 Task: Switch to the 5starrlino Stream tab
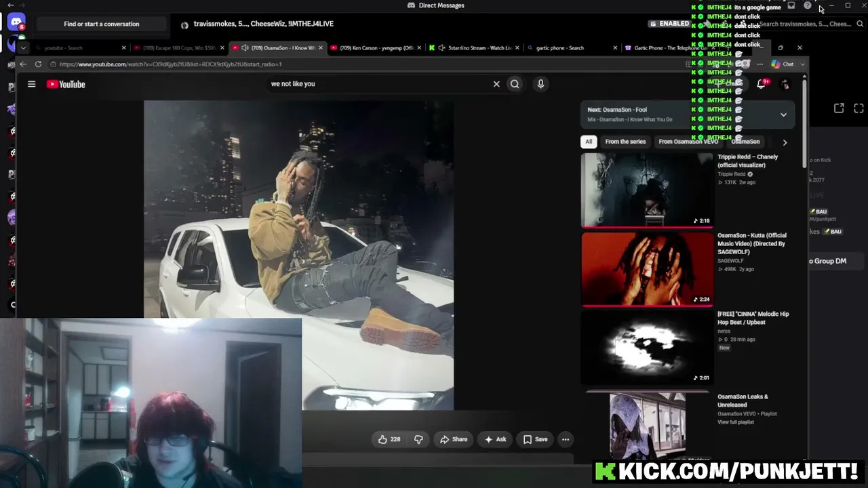473,48
